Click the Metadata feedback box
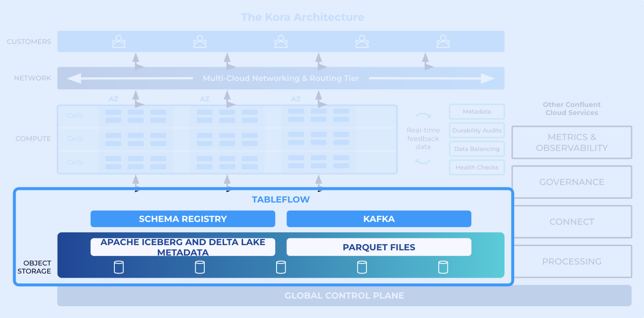This screenshot has height=318, width=644. [x=477, y=112]
